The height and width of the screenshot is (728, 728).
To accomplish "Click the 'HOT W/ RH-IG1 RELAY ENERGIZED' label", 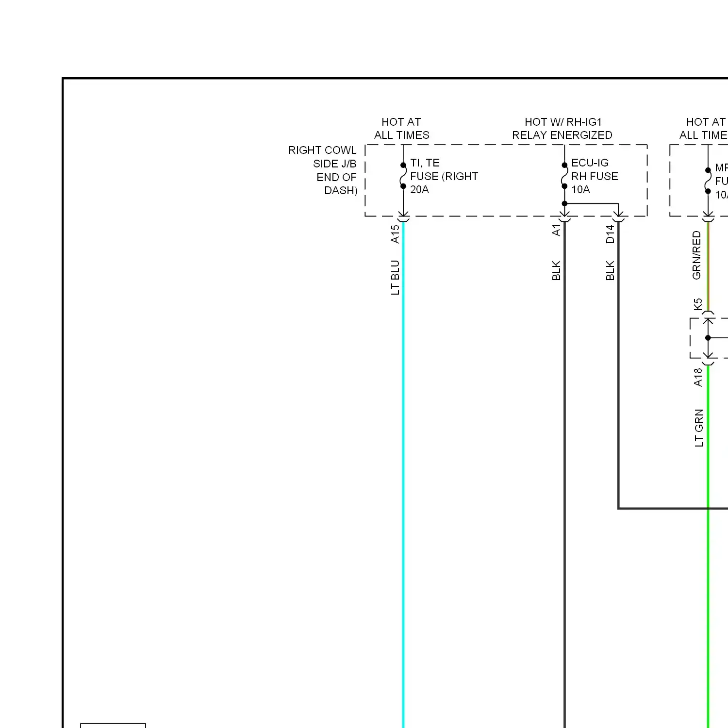I will [562, 129].
